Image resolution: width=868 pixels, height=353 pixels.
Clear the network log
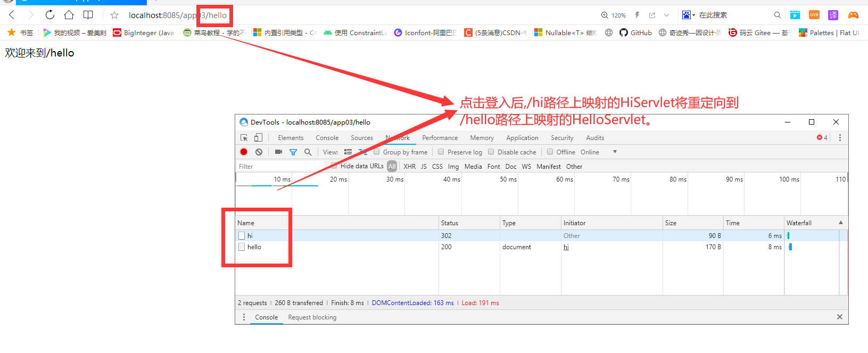click(259, 152)
